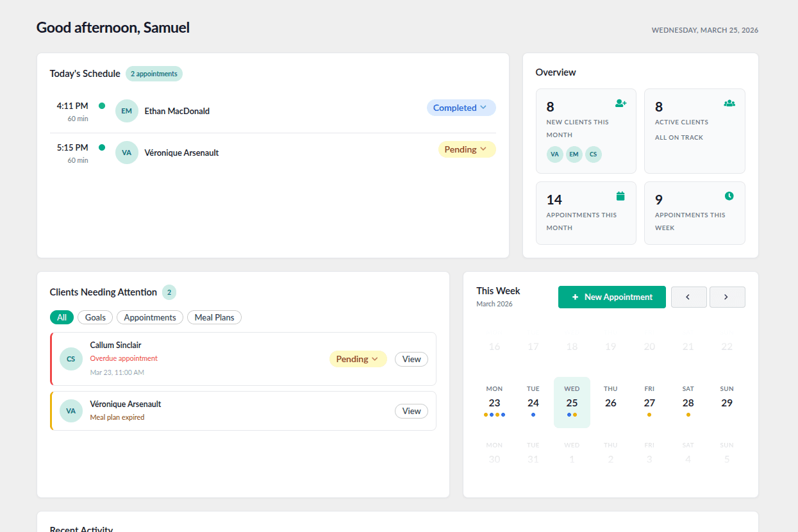The width and height of the screenshot is (798, 532).
Task: Click the 2 appointments badge
Action: (154, 74)
